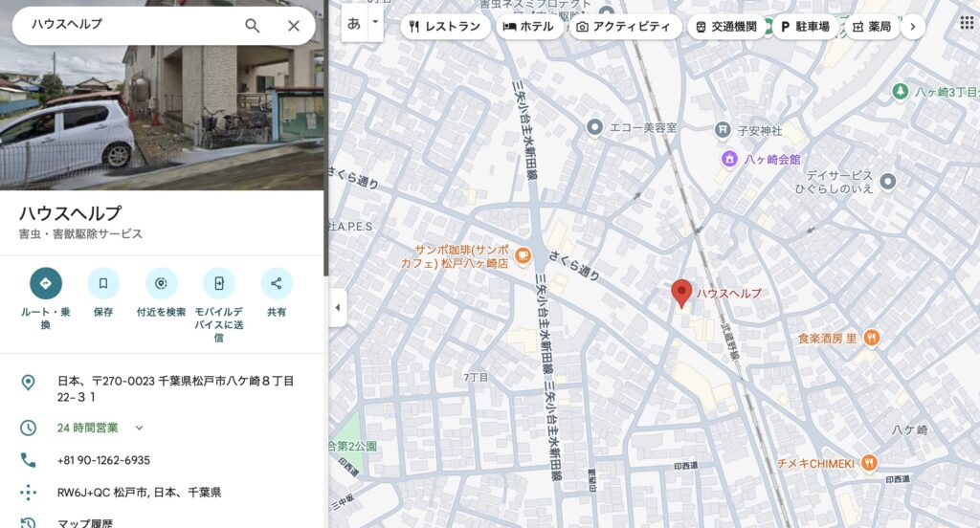Filter by 交通機関 chip
Image resolution: width=980 pixels, height=528 pixels.
click(726, 27)
